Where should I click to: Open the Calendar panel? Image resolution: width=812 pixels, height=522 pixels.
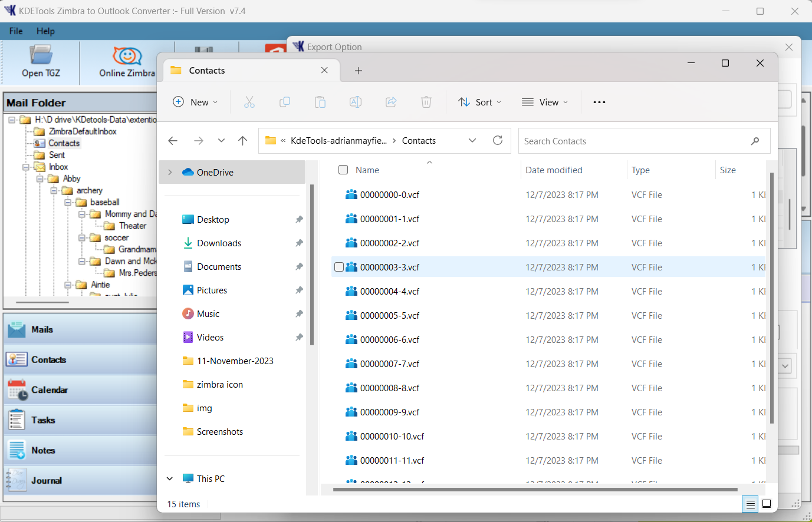80,389
